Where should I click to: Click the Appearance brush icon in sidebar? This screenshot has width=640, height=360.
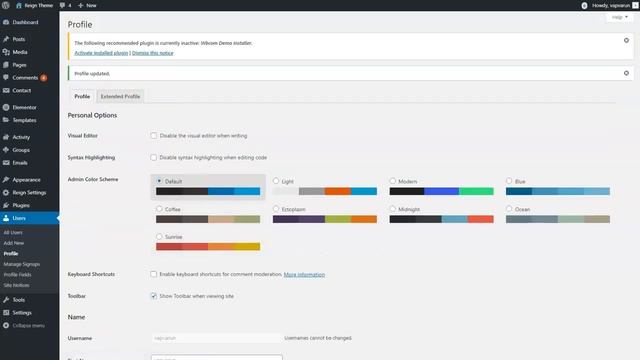tap(6, 180)
